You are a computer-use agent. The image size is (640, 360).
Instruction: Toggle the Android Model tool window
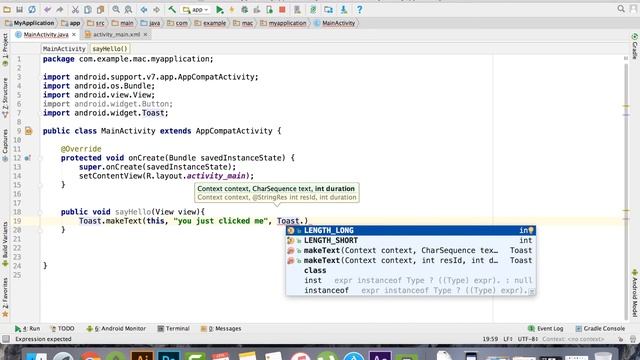635,293
